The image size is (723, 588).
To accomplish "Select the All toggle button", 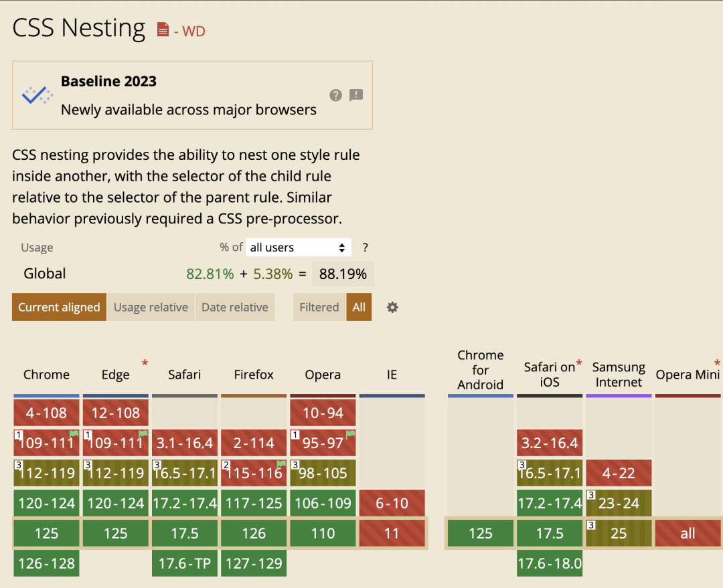I will (359, 307).
